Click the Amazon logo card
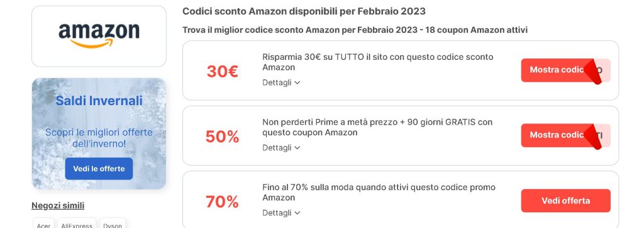Image resolution: width=644 pixels, height=228 pixels. 99,37
